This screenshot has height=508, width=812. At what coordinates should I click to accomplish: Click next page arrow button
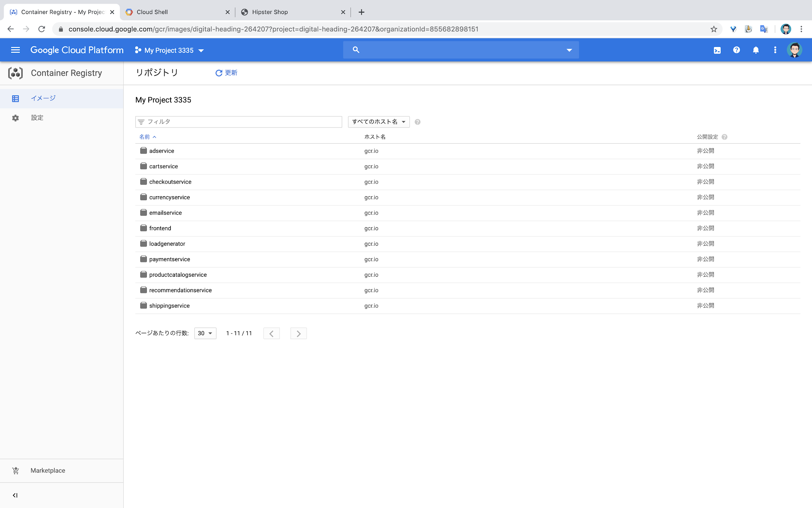pos(299,333)
